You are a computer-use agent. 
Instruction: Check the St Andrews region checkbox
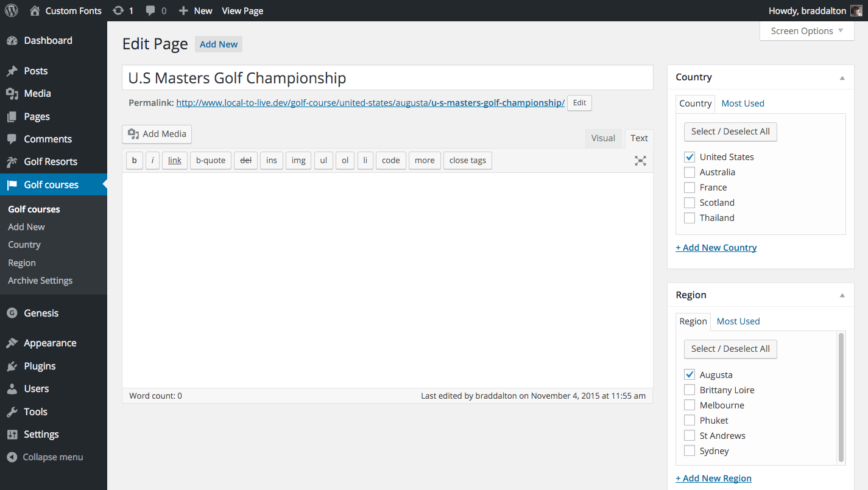click(x=690, y=436)
